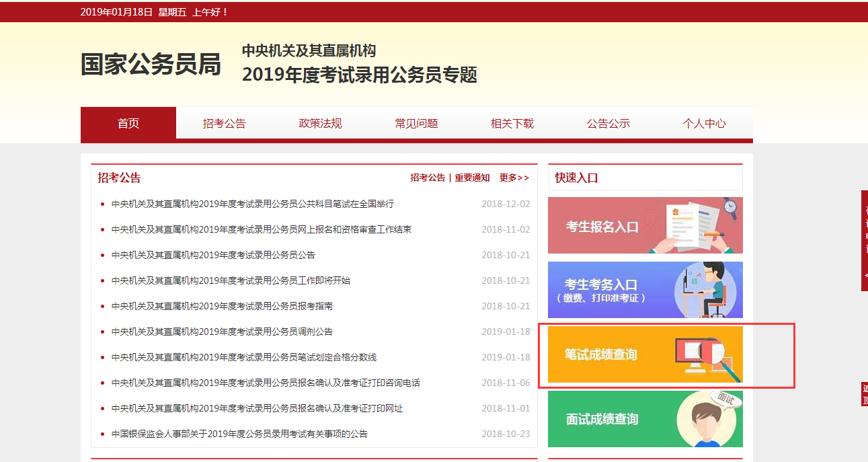This screenshot has width=868, height=462.
Task: Open the 准考证打印咨询电话 announcement
Action: coord(266,383)
